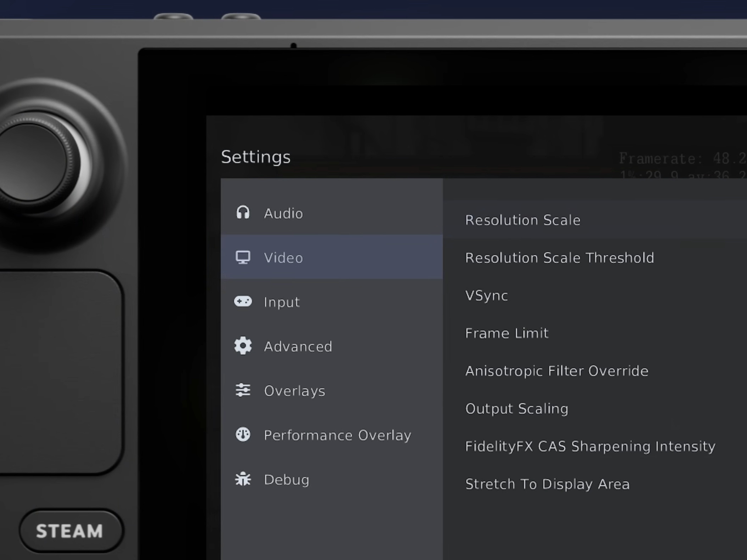Viewport: 747px width, 560px height.
Task: Adjust the FidelityFX CAS Sharpening Intensity slider
Action: (x=590, y=446)
